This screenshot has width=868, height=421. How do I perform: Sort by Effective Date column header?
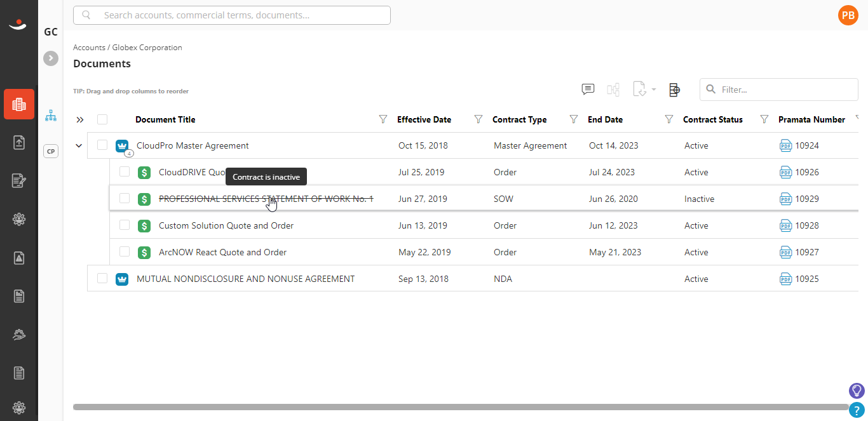click(424, 119)
